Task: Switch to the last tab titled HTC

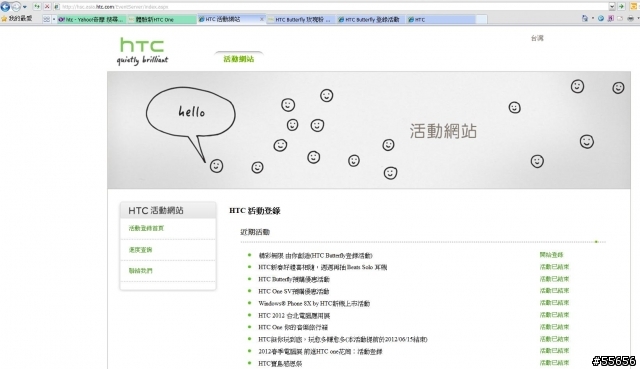Action: point(441,19)
